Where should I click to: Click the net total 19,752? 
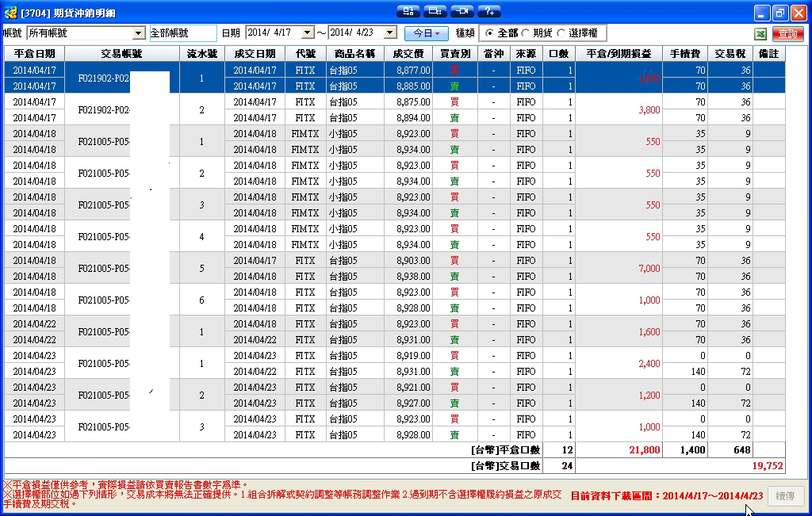[x=768, y=466]
